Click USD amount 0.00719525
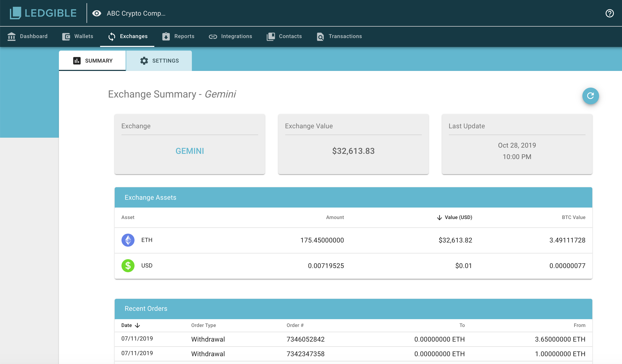The height and width of the screenshot is (364, 622). coord(326,266)
